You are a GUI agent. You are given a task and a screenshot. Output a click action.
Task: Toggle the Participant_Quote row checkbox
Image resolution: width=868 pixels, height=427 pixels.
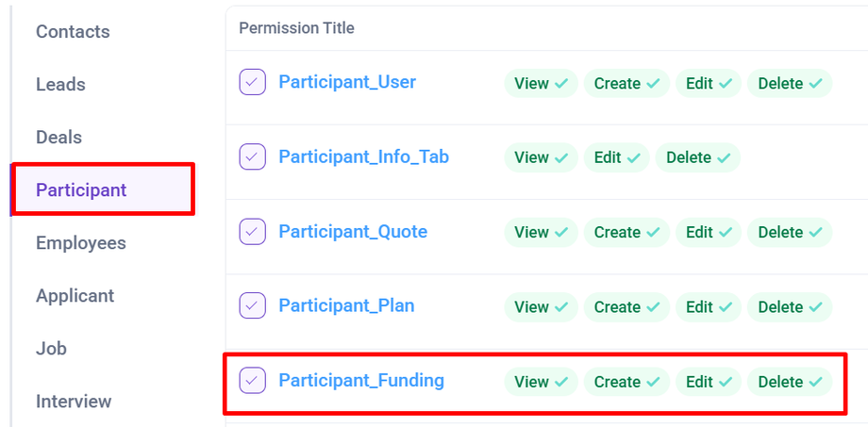(x=252, y=232)
